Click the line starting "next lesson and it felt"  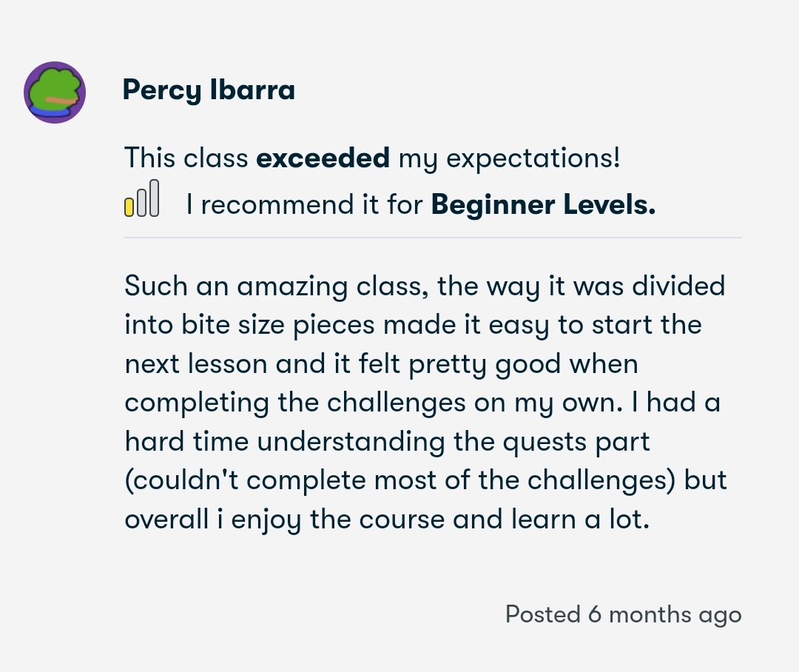click(x=381, y=364)
